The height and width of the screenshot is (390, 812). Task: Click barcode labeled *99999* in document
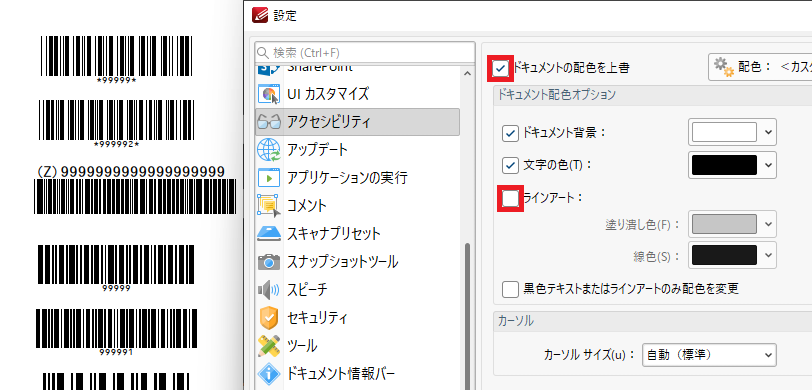[117, 56]
